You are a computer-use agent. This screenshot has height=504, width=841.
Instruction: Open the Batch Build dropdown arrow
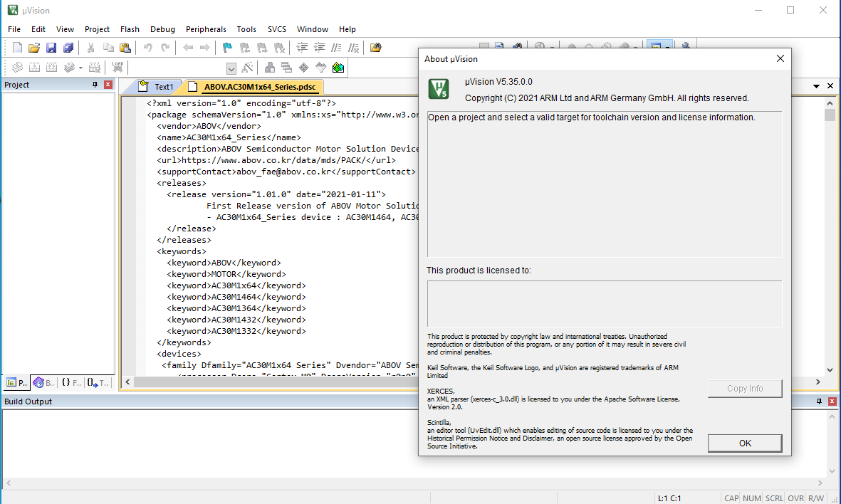(x=80, y=68)
